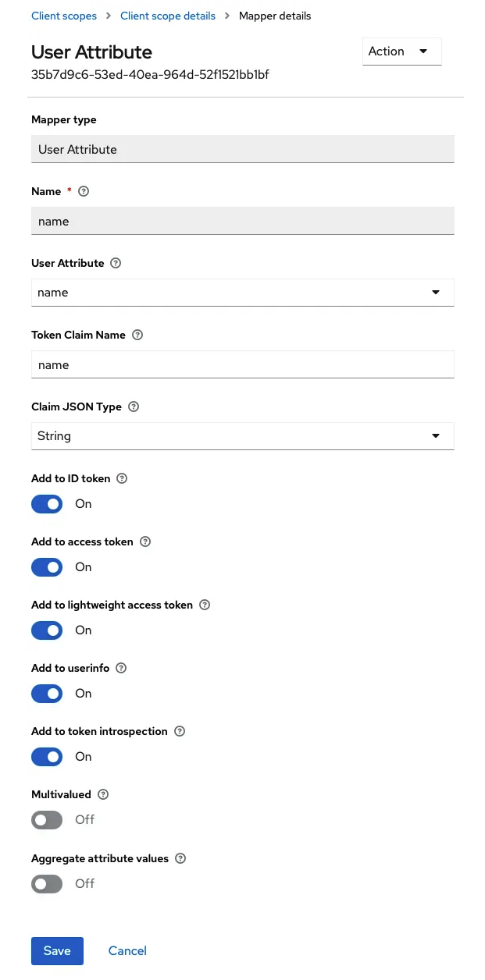Show help for Add to token introspection
Viewport: 485px width, 980px height.
coord(180,731)
